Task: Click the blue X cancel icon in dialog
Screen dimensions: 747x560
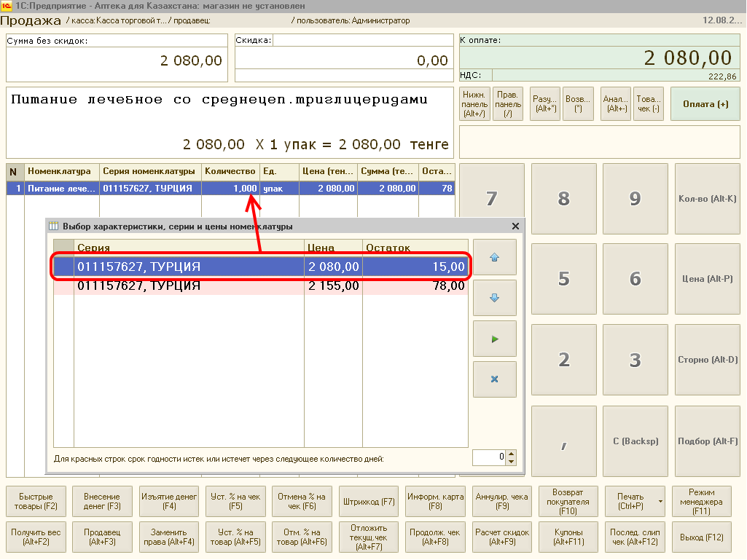Action: [x=494, y=379]
